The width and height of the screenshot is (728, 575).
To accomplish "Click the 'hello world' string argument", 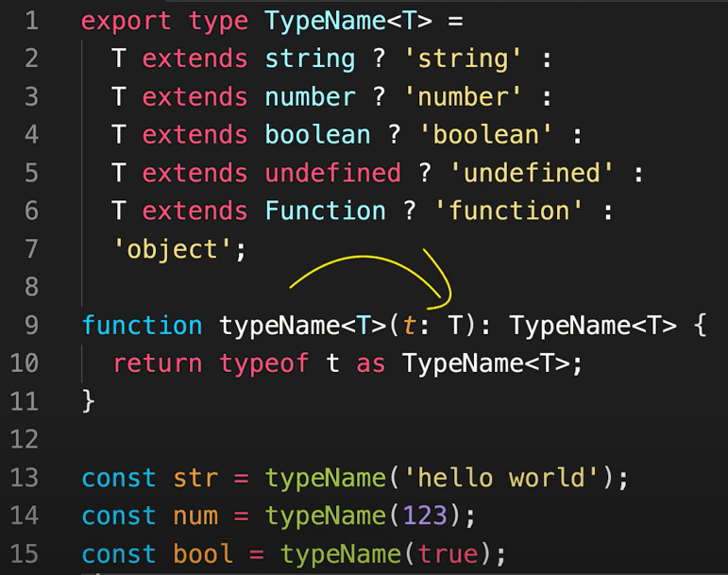I will (507, 478).
